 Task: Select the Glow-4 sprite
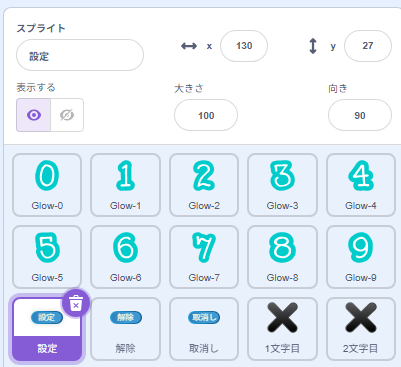[361, 185]
